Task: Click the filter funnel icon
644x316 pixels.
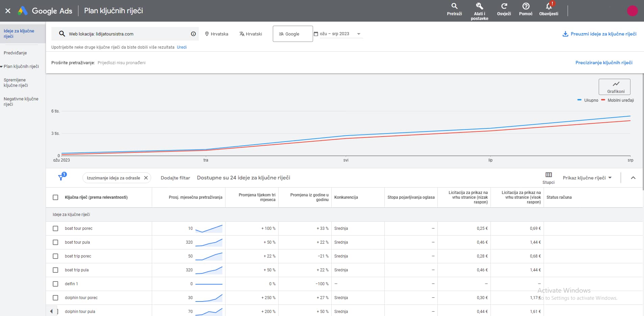Action: pos(61,177)
